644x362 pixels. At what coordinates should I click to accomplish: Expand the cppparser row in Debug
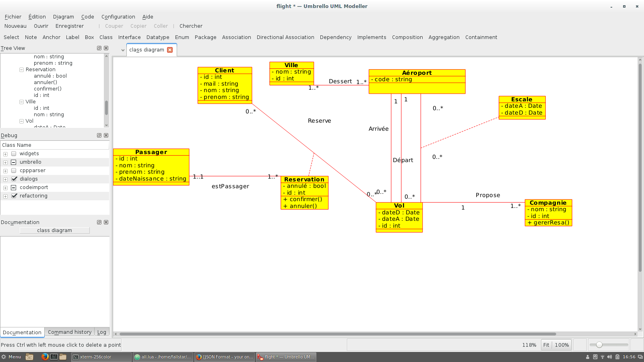pos(5,171)
